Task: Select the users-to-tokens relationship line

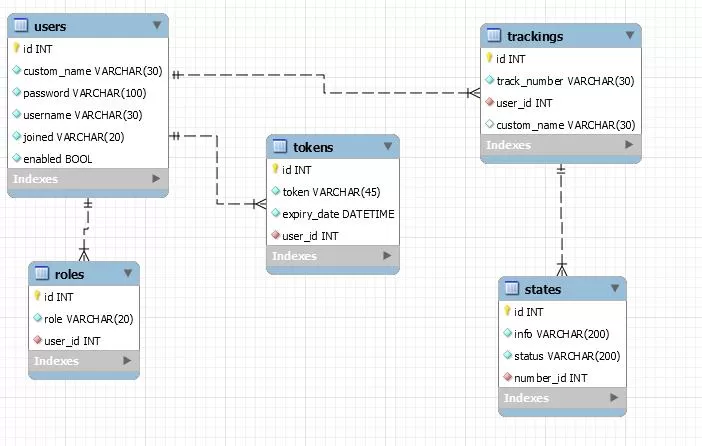Action: pos(217,170)
